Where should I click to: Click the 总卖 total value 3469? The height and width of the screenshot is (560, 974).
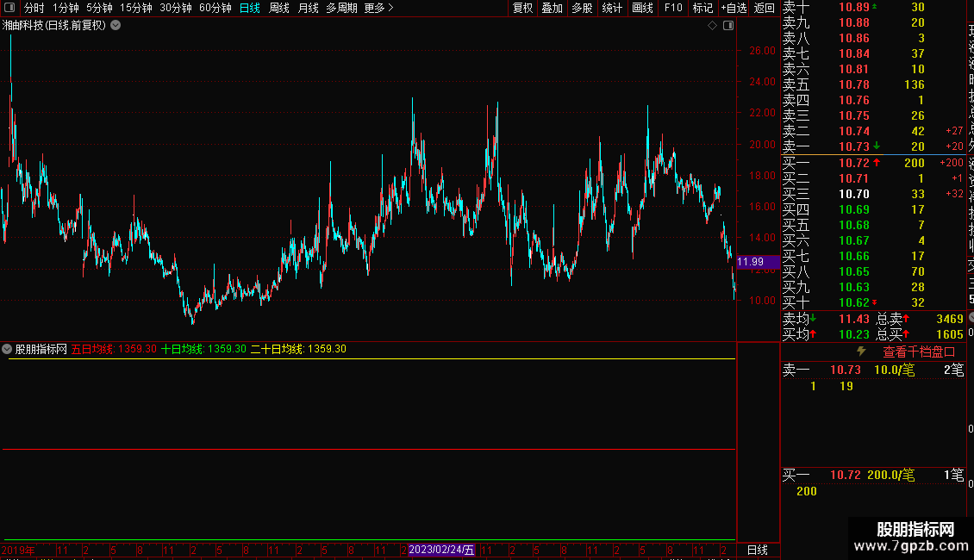pos(950,319)
